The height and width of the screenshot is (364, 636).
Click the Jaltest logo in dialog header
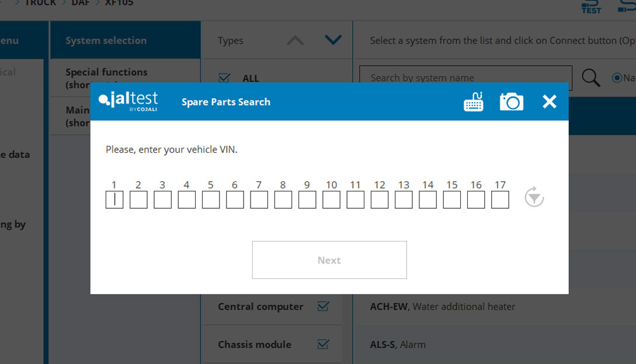pyautogui.click(x=128, y=101)
